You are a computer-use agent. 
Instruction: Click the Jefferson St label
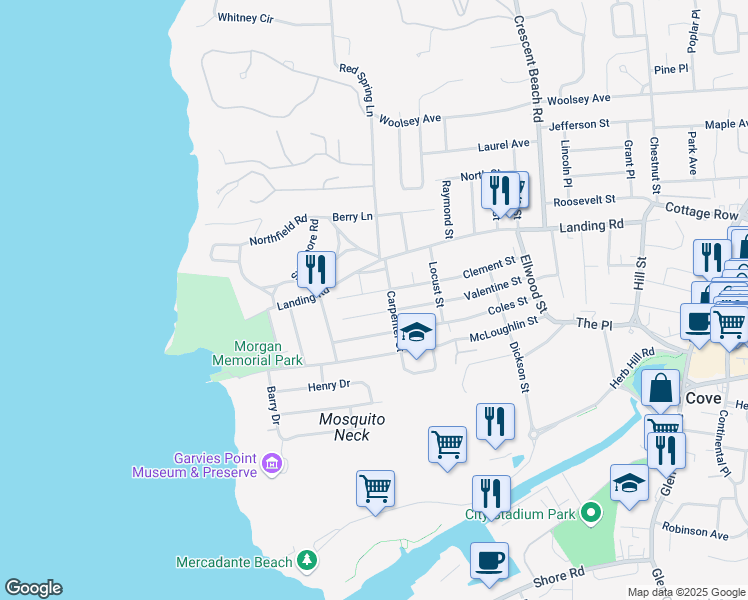[579, 124]
